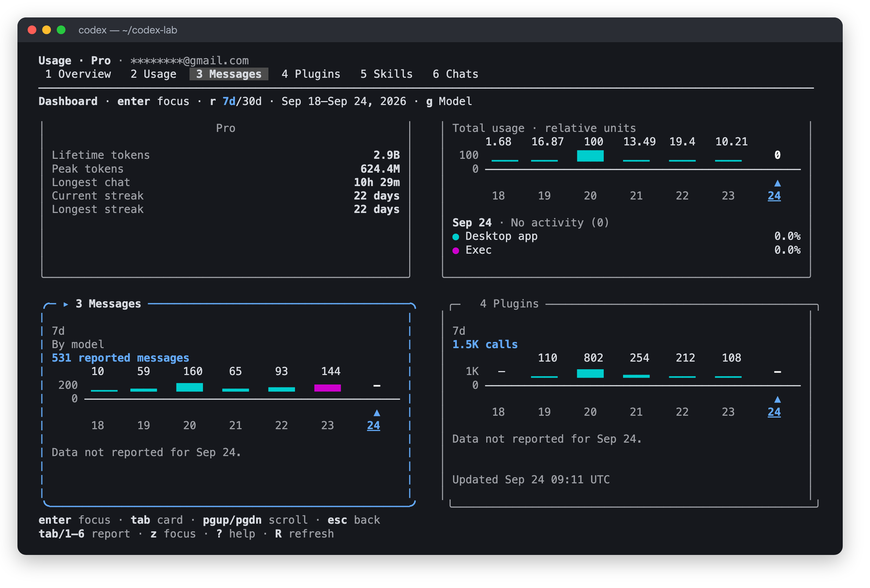This screenshot has height=588, width=870.
Task: Click the cyan Desktop app legend dot
Action: coord(456,237)
